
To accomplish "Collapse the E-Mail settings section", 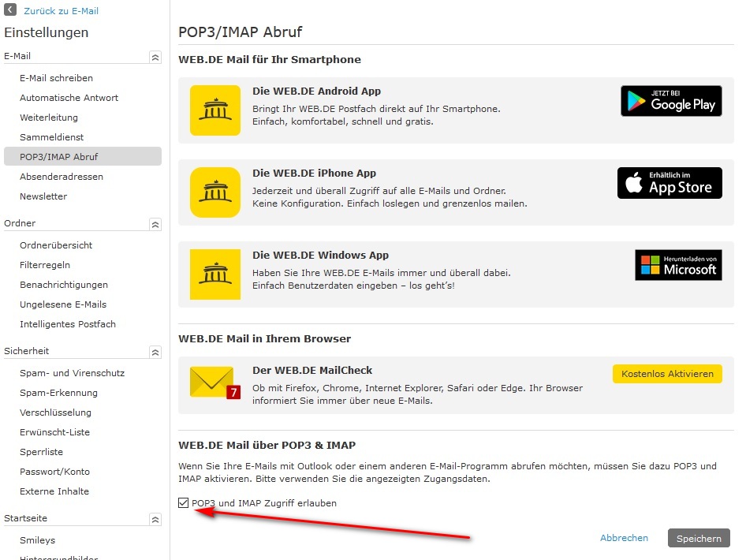I will click(x=155, y=57).
